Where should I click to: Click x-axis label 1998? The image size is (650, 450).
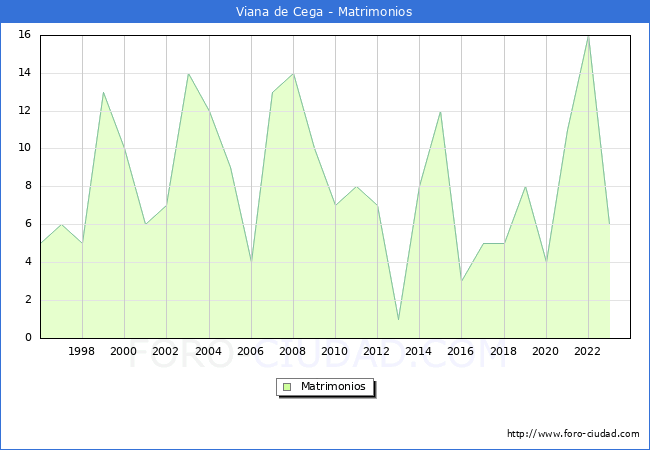point(81,351)
